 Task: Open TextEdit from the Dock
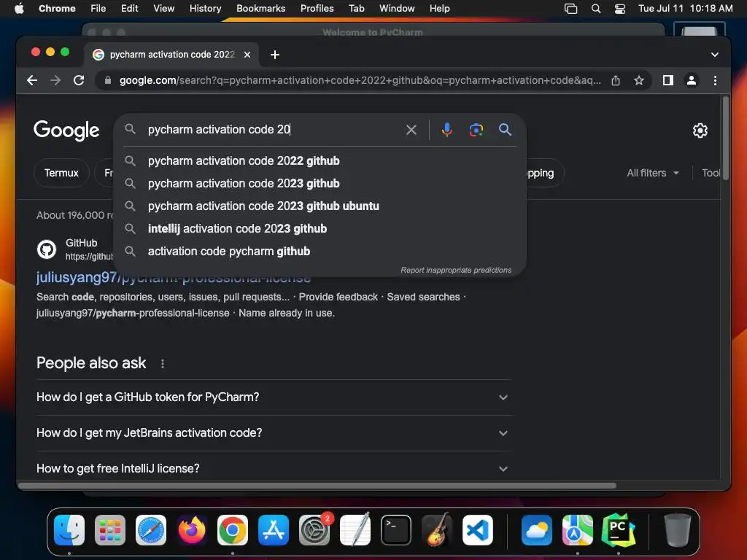tap(355, 530)
